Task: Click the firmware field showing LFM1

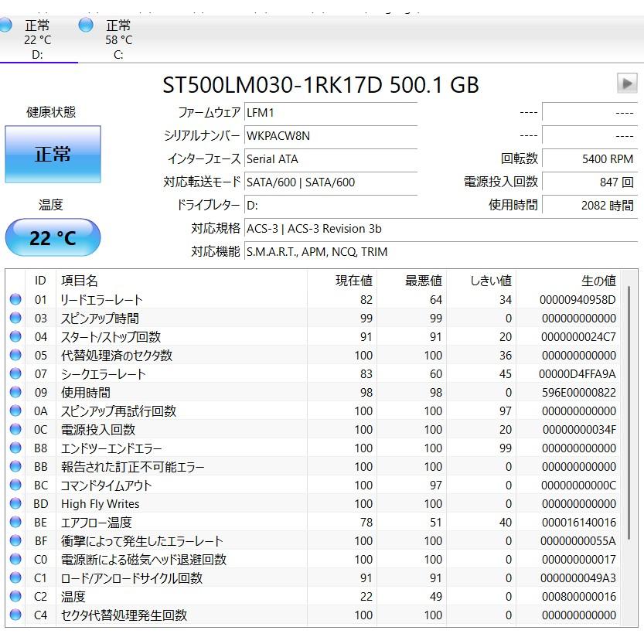Action: tap(331, 112)
